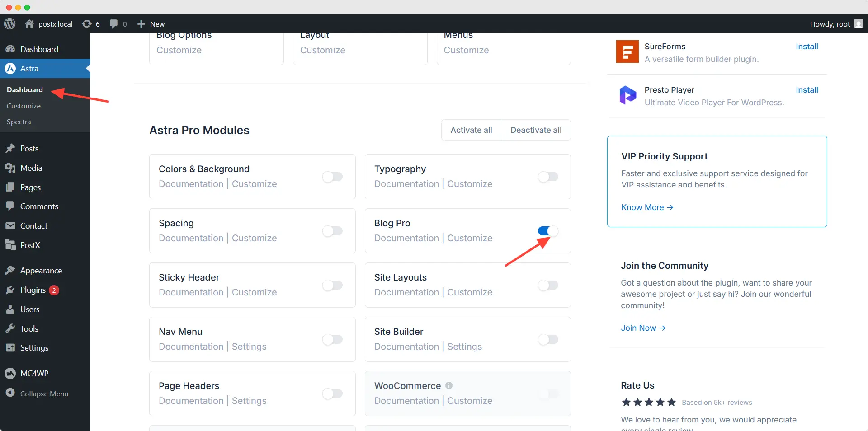Open the Astra Customize submenu item

pos(24,106)
